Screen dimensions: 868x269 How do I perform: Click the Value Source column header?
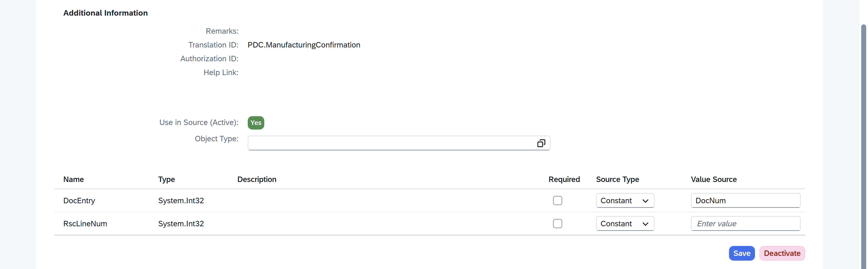713,179
